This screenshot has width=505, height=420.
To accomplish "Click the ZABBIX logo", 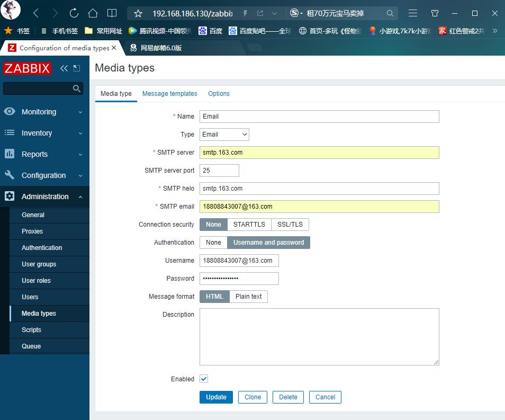I will click(x=27, y=68).
